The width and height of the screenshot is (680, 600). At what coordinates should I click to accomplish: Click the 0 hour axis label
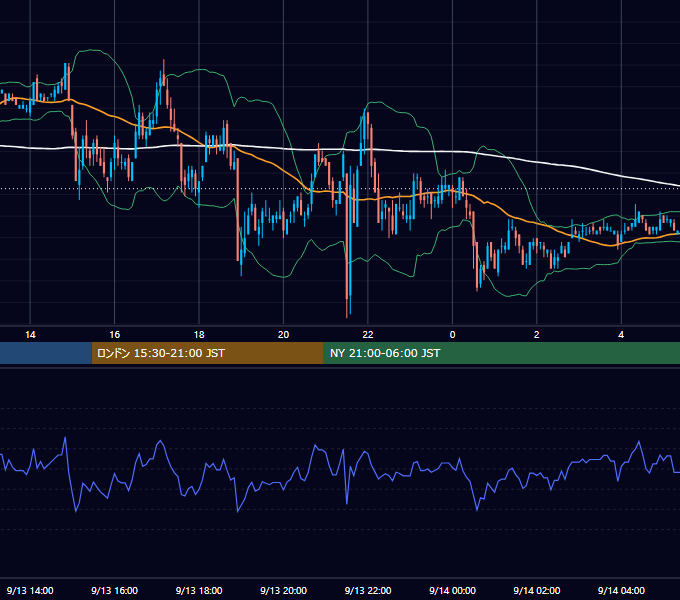(x=452, y=335)
